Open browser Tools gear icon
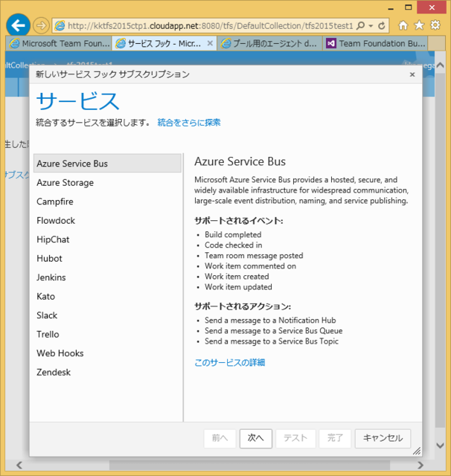451x476 pixels. tap(435, 25)
